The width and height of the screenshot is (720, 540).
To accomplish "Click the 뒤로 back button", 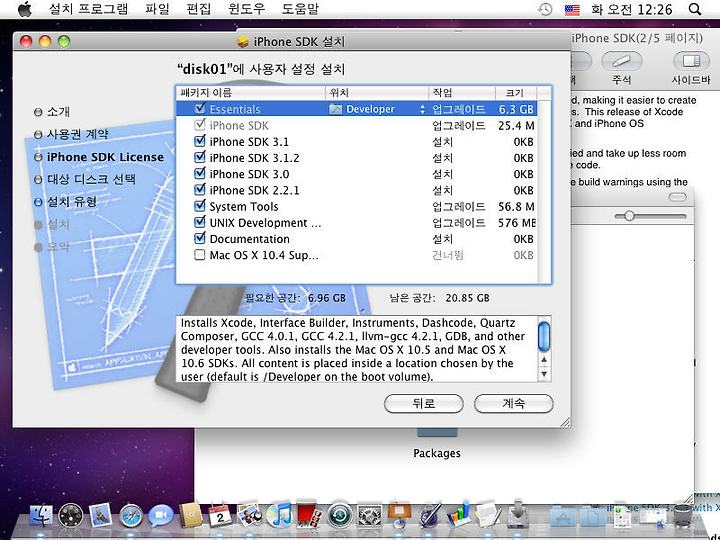I will (x=423, y=404).
